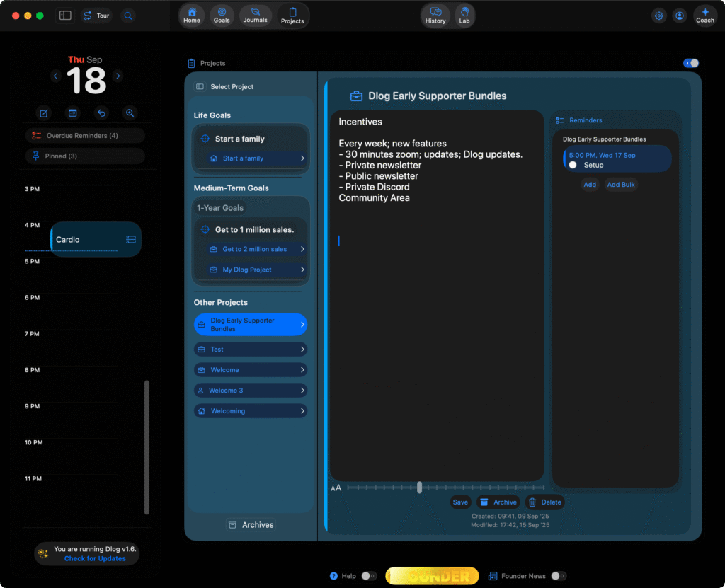
Task: Open the Goals tab
Action: pyautogui.click(x=222, y=16)
